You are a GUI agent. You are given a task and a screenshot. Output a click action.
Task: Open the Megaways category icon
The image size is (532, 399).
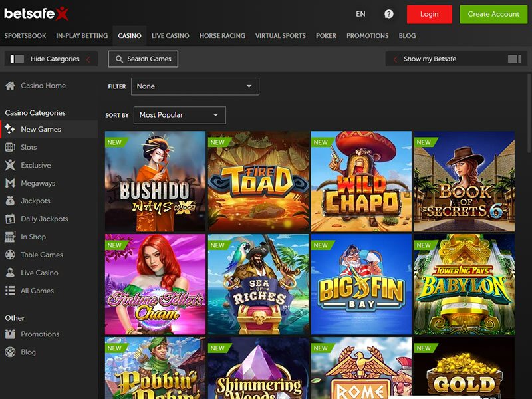tap(9, 183)
